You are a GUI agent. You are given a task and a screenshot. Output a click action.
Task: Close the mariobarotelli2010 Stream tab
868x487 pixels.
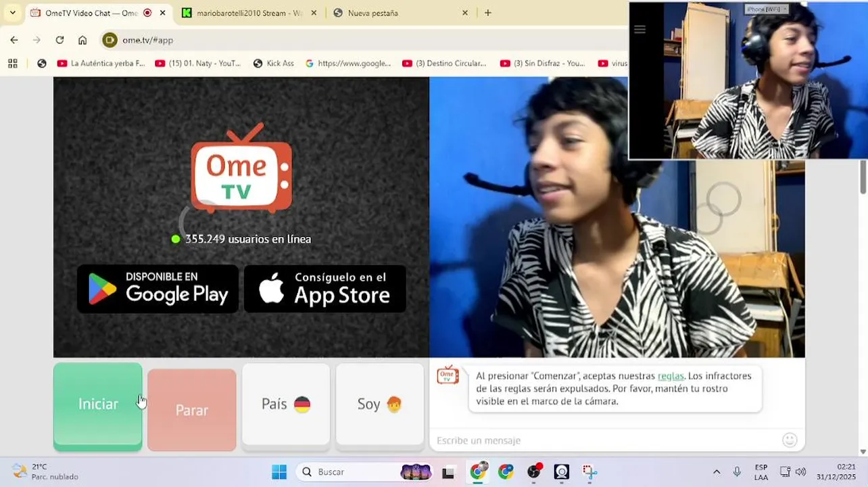click(314, 13)
